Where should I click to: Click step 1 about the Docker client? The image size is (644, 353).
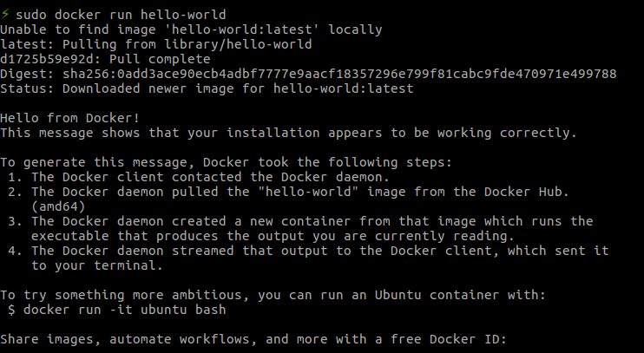point(199,177)
